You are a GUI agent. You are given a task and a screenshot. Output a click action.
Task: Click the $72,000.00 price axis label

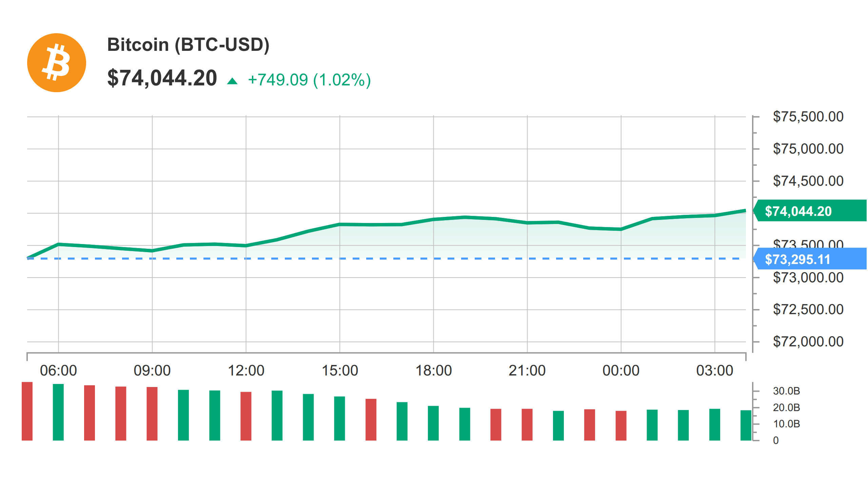click(808, 342)
